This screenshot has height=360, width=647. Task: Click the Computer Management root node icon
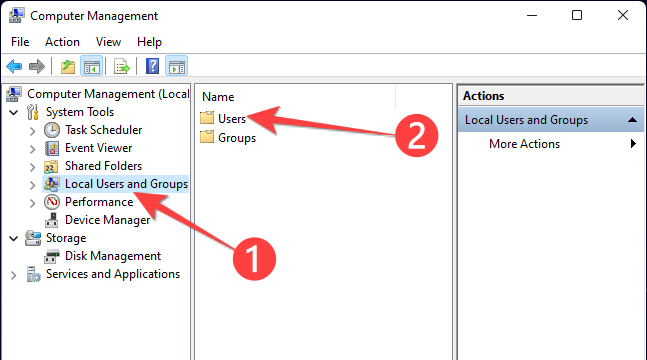[x=14, y=94]
